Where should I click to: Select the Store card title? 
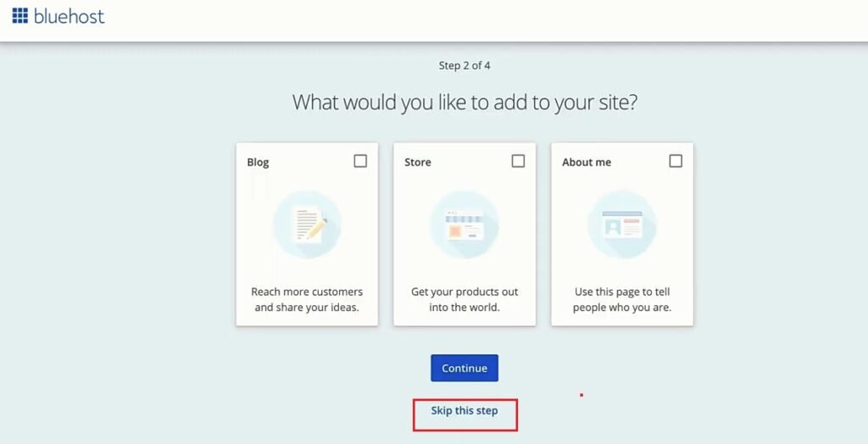tap(418, 162)
